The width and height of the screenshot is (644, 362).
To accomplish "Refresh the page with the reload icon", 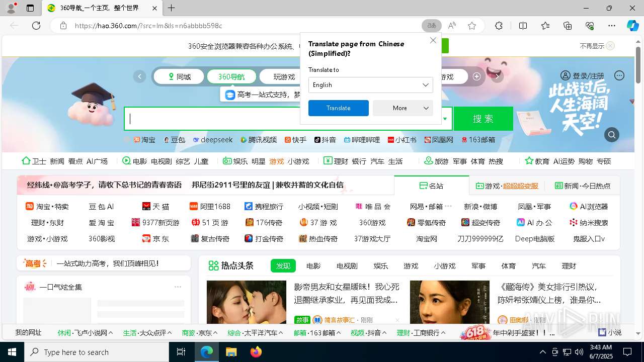I will pos(36,26).
